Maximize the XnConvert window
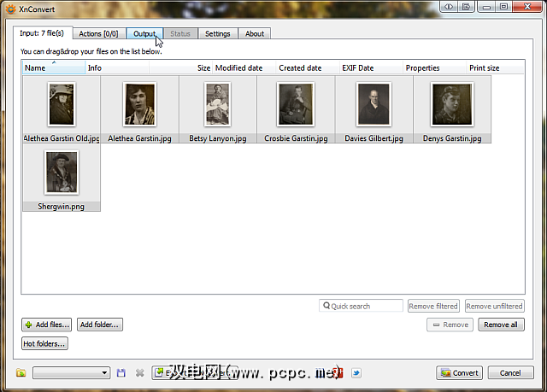Screen dimensions: 547x392 coord(503,7)
